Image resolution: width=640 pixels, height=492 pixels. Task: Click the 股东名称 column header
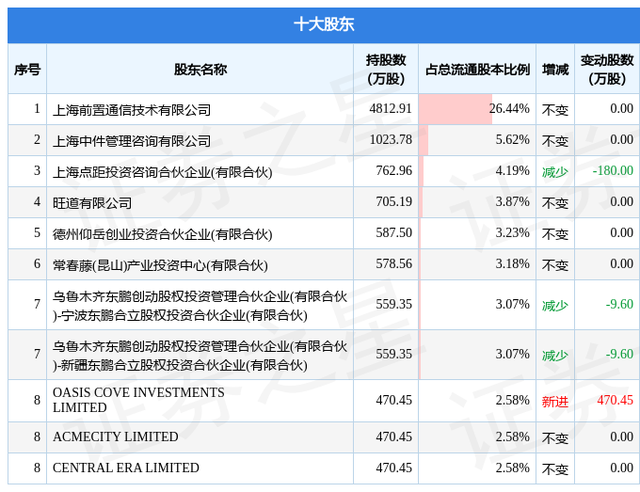click(x=199, y=69)
